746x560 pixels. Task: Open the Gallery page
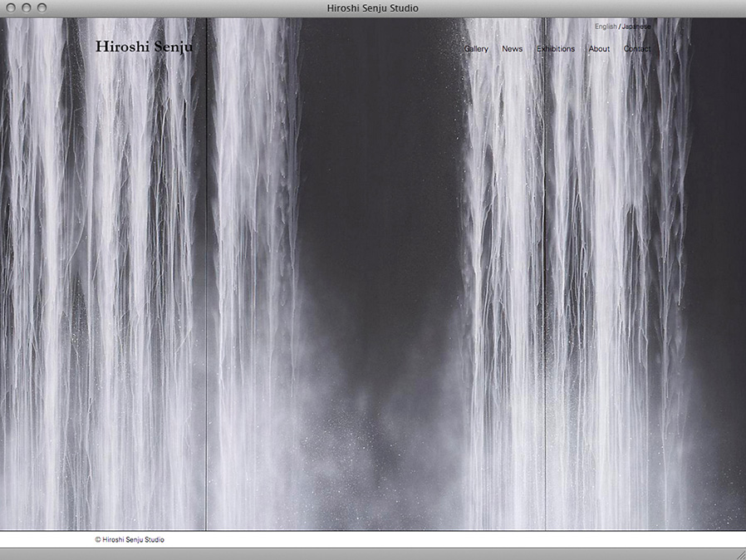[x=476, y=48]
